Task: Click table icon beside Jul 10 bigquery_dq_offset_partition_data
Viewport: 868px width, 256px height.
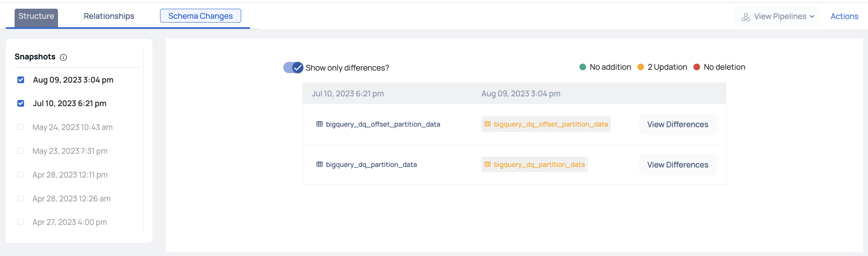Action: pos(319,124)
